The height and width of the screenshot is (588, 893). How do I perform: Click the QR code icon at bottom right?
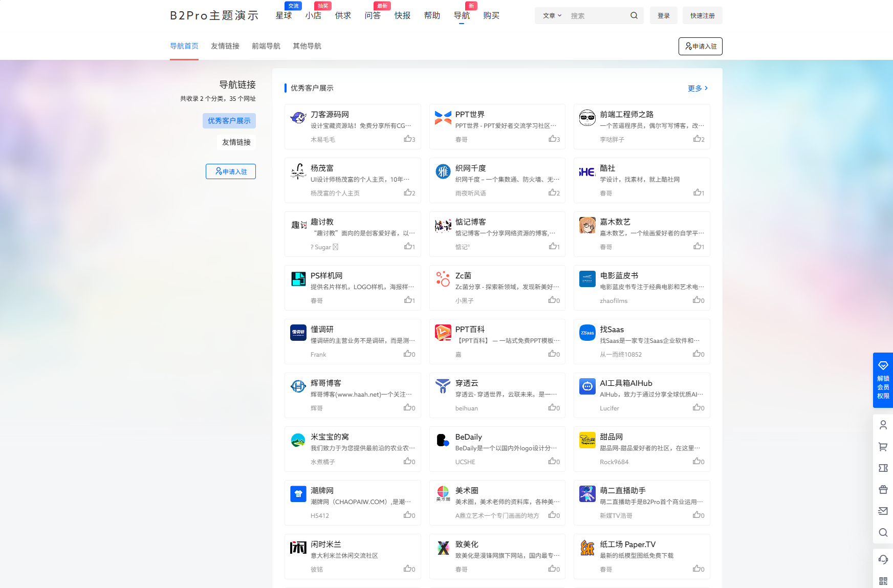pos(883,581)
